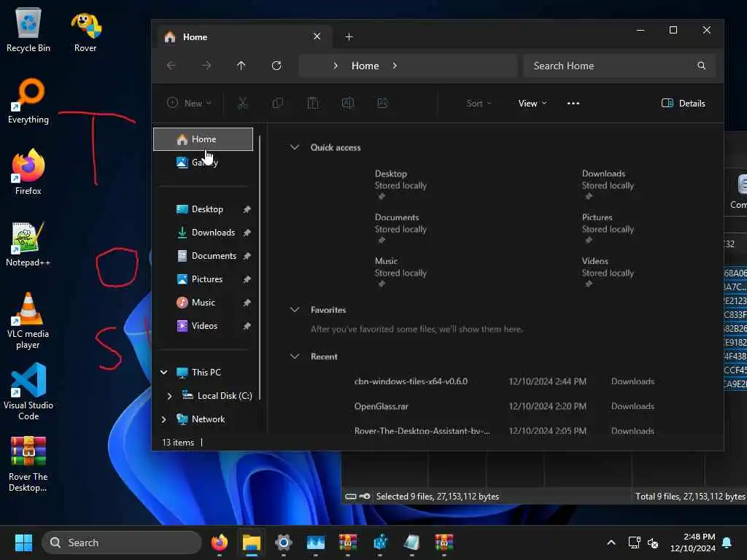Close the Home tab

coord(317,36)
